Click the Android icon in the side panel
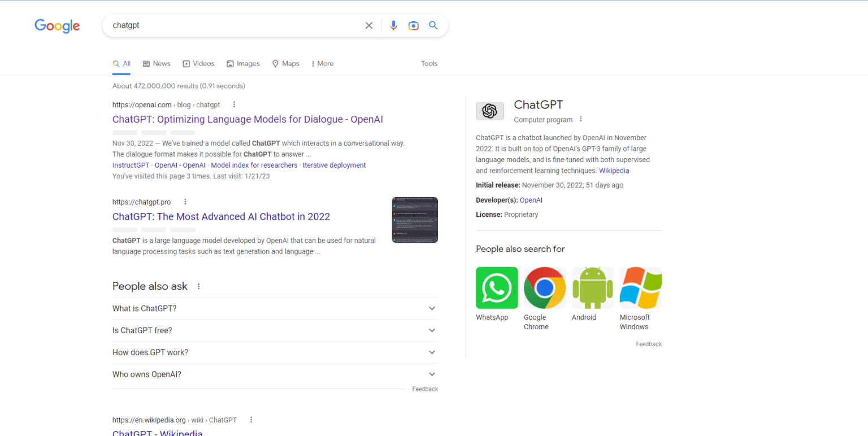Image resolution: width=868 pixels, height=436 pixels. 592,287
